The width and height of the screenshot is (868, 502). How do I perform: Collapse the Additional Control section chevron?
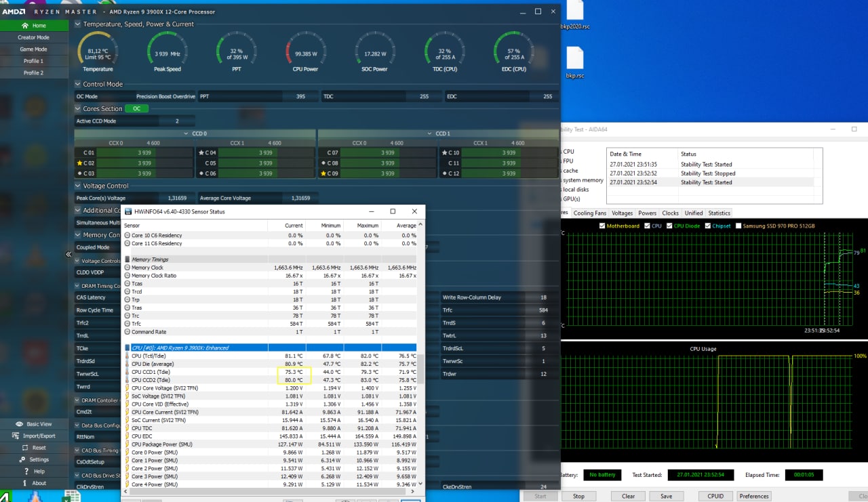point(78,211)
